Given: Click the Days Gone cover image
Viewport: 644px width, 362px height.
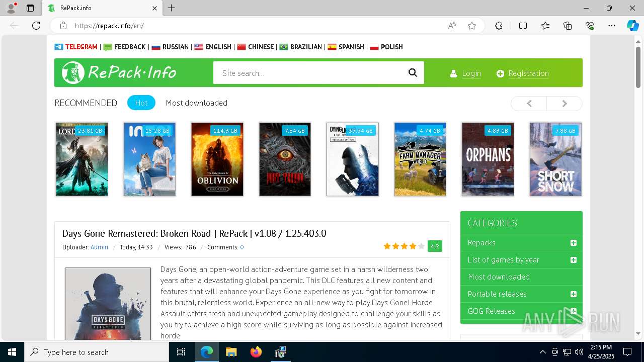Looking at the screenshot, I should click(x=108, y=303).
